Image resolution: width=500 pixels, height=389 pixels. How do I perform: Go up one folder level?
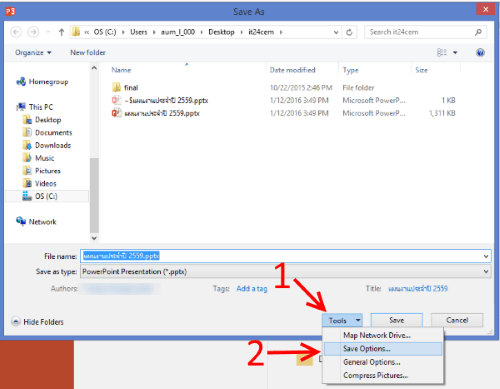pyautogui.click(x=61, y=32)
